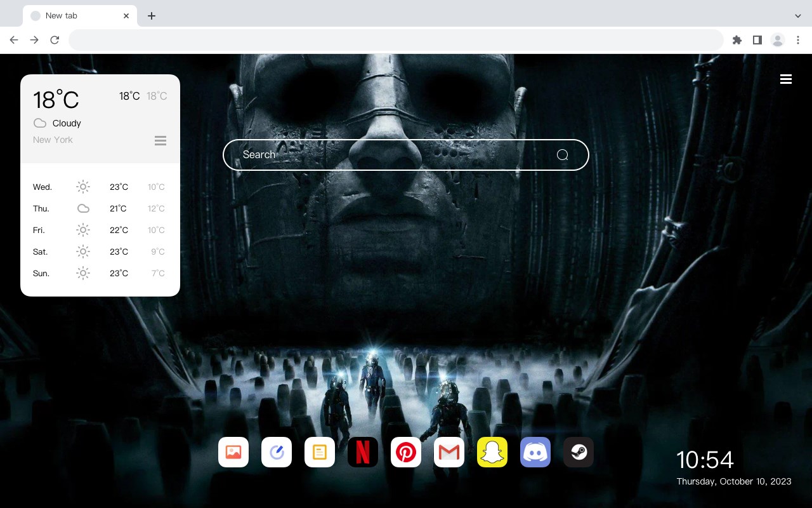Viewport: 812px width, 508px height.
Task: Expand the tab search chevron
Action: [798, 16]
